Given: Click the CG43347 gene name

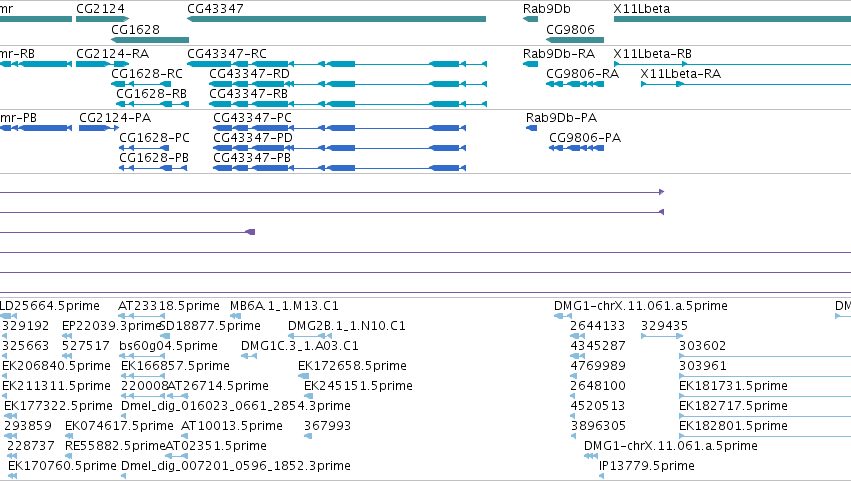Looking at the screenshot, I should [x=215, y=9].
